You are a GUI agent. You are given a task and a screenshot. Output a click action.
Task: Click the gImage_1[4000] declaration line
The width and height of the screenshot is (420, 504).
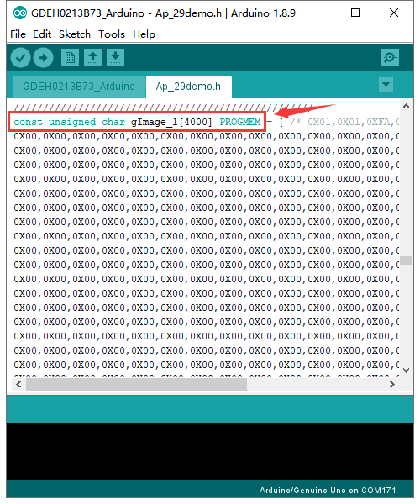click(x=137, y=122)
